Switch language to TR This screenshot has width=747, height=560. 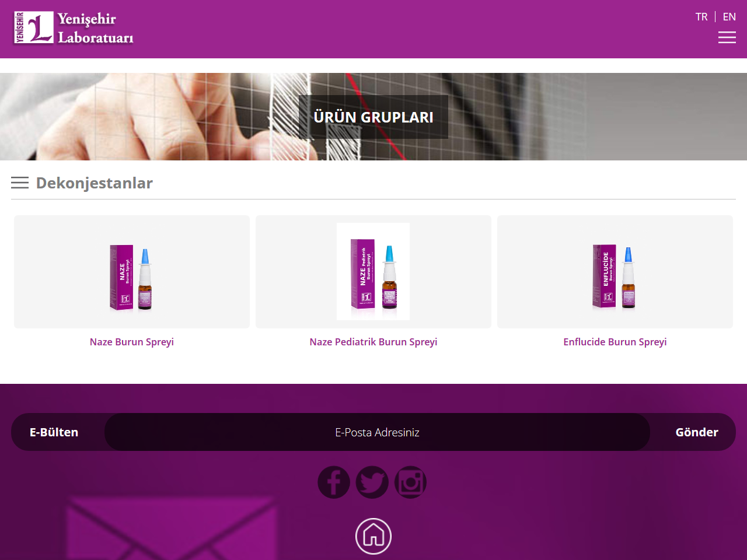click(x=701, y=17)
